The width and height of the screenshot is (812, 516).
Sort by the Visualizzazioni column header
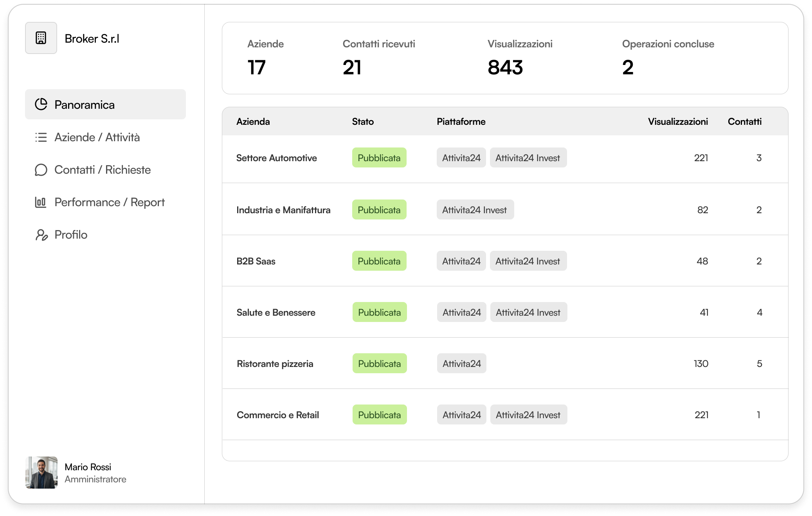(x=678, y=122)
